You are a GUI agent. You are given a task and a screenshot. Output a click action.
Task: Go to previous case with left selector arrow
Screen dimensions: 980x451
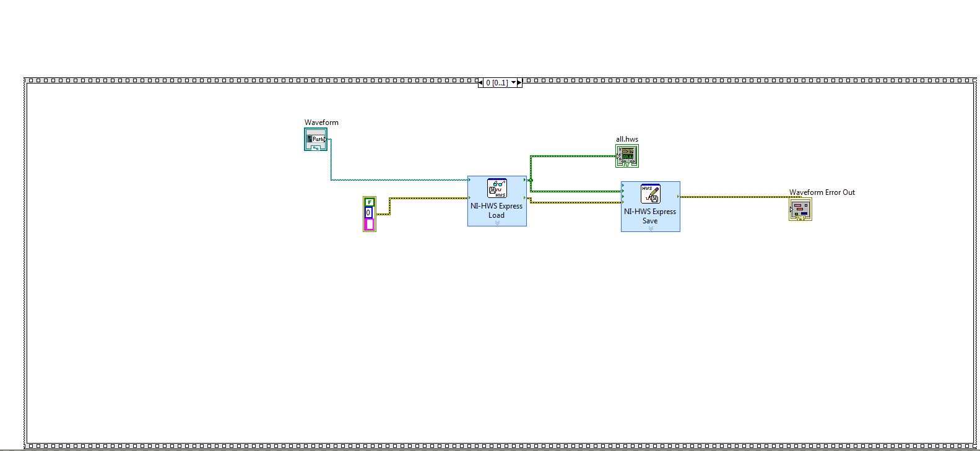click(480, 83)
